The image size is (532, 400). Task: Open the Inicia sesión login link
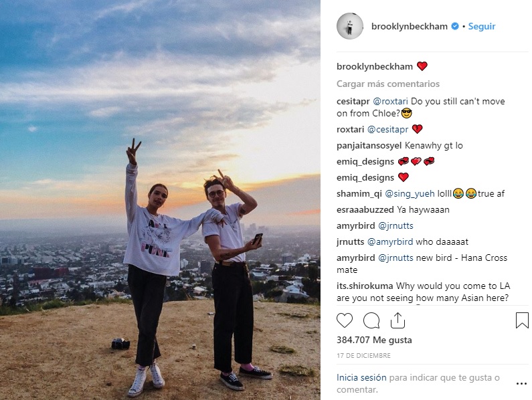pos(361,377)
